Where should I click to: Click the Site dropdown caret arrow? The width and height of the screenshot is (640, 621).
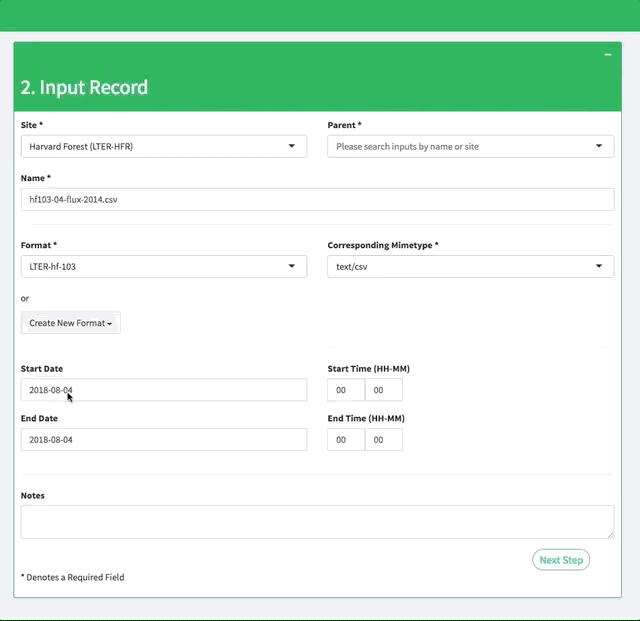pos(292,146)
